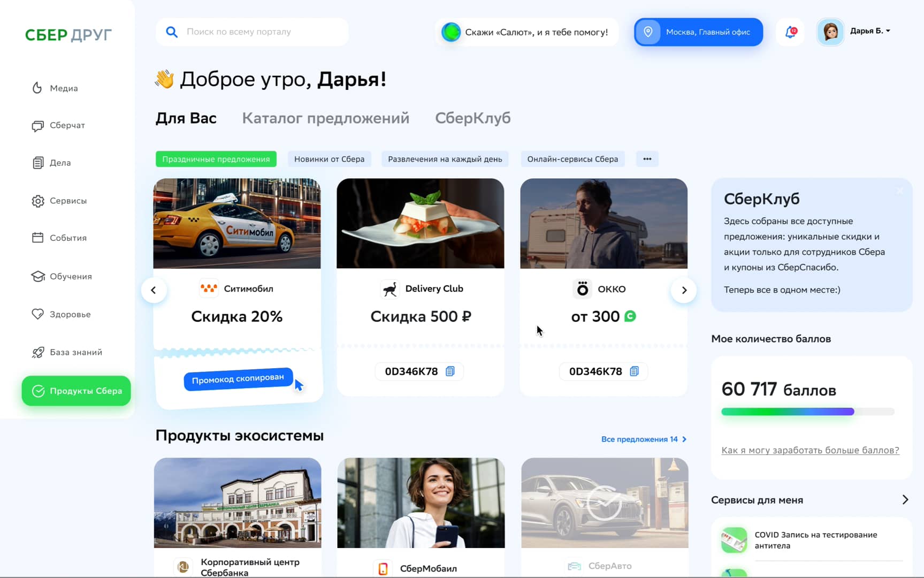Open Как я могу заработать больше баллов link
The height and width of the screenshot is (578, 924).
(x=811, y=450)
